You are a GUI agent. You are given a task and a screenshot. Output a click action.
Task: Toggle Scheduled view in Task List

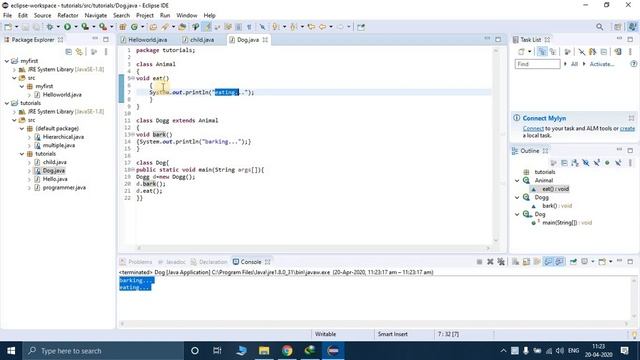coord(553,52)
